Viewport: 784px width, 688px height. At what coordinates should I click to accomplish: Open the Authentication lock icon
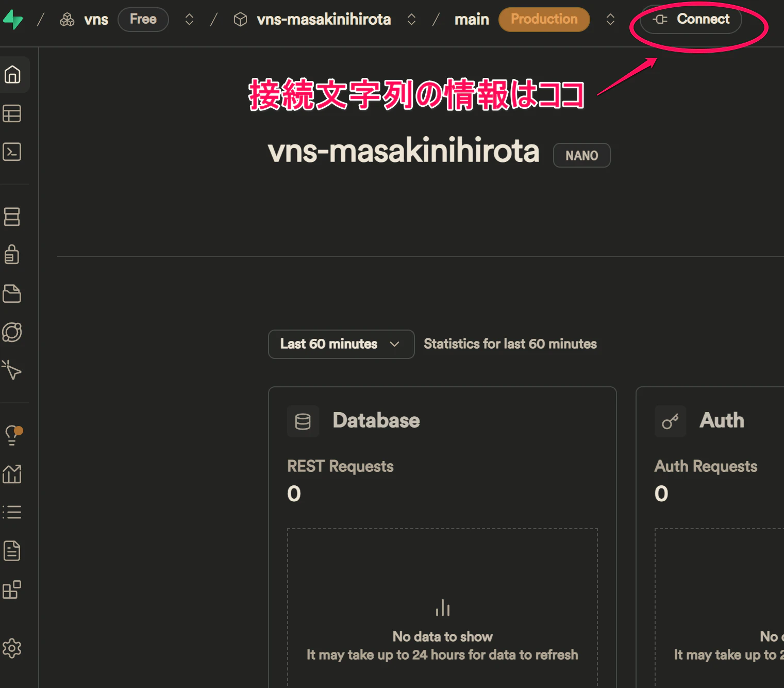tap(12, 255)
